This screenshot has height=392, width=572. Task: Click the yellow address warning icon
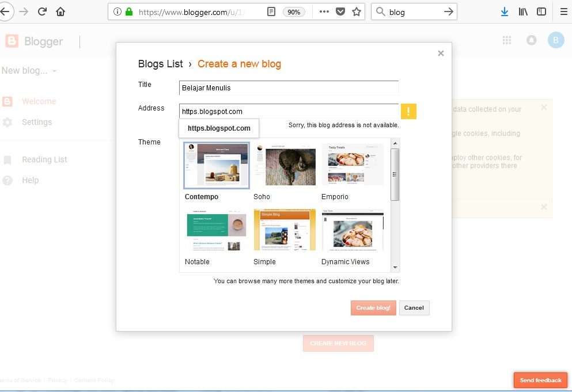pyautogui.click(x=408, y=111)
